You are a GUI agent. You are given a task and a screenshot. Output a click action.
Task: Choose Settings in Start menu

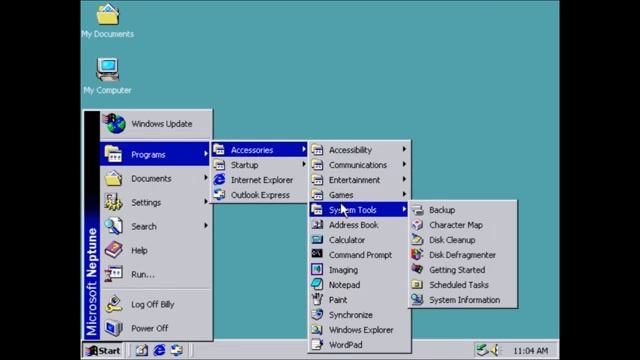point(155,202)
